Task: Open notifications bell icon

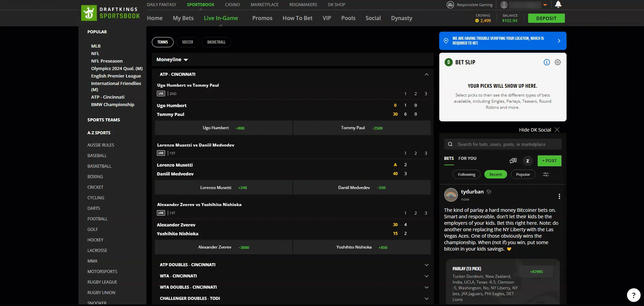Action: click(558, 4)
